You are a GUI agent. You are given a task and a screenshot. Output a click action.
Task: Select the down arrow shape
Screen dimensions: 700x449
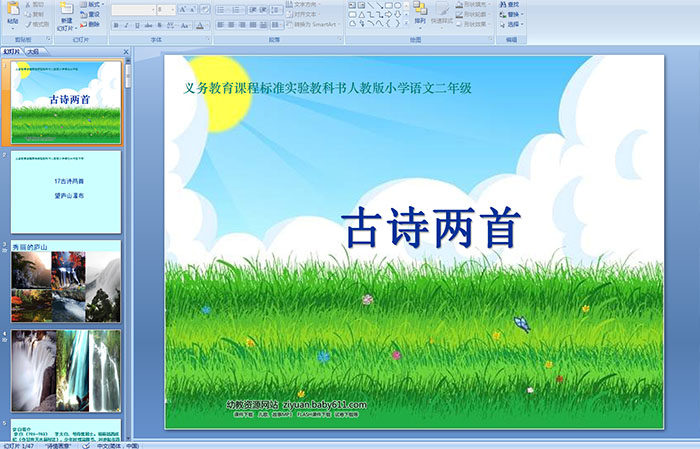pos(398,15)
